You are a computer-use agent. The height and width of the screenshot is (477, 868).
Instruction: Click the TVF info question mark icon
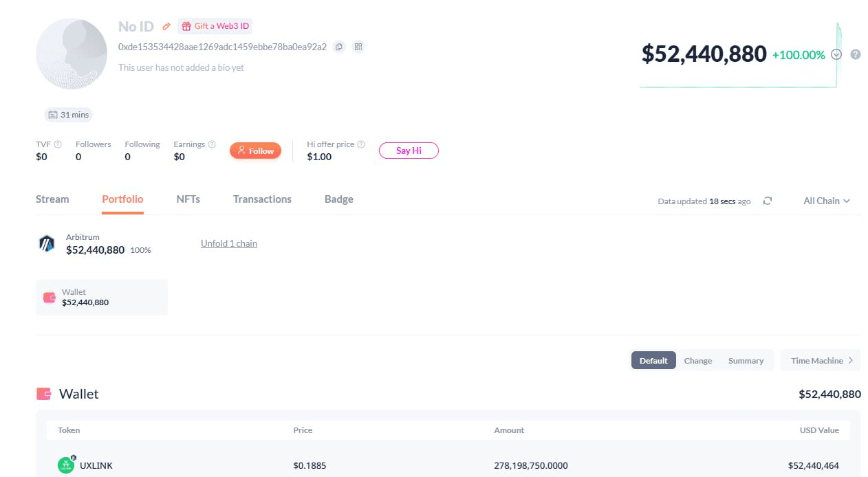point(58,144)
